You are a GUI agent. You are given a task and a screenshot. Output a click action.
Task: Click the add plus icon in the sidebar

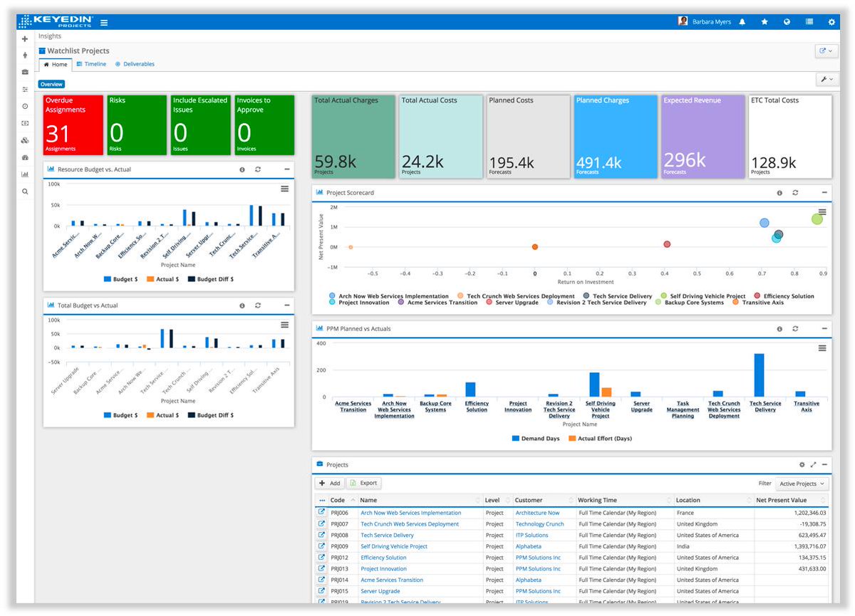pos(24,38)
